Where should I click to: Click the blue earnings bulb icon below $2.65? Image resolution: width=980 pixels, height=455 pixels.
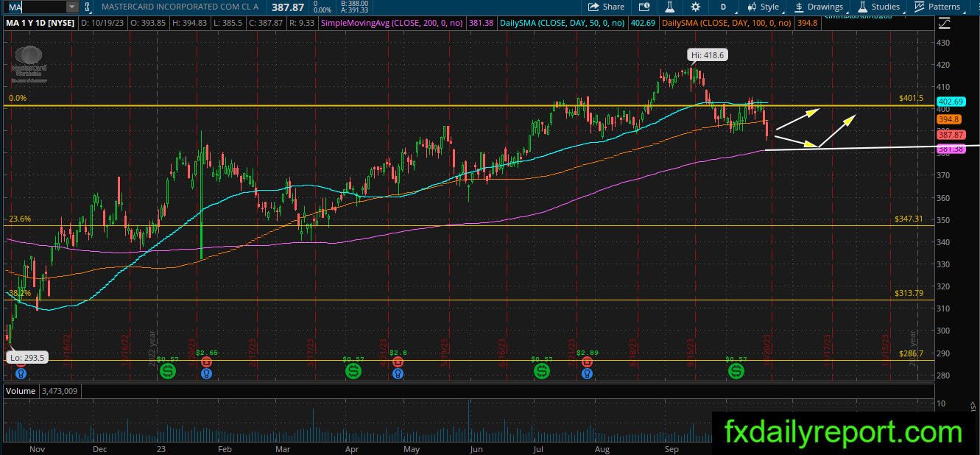tap(208, 373)
